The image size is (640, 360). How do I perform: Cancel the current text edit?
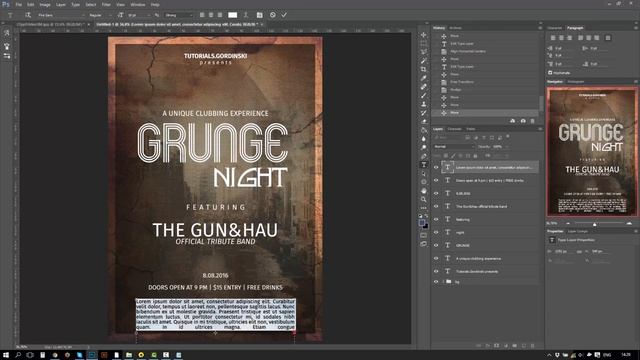(273, 15)
